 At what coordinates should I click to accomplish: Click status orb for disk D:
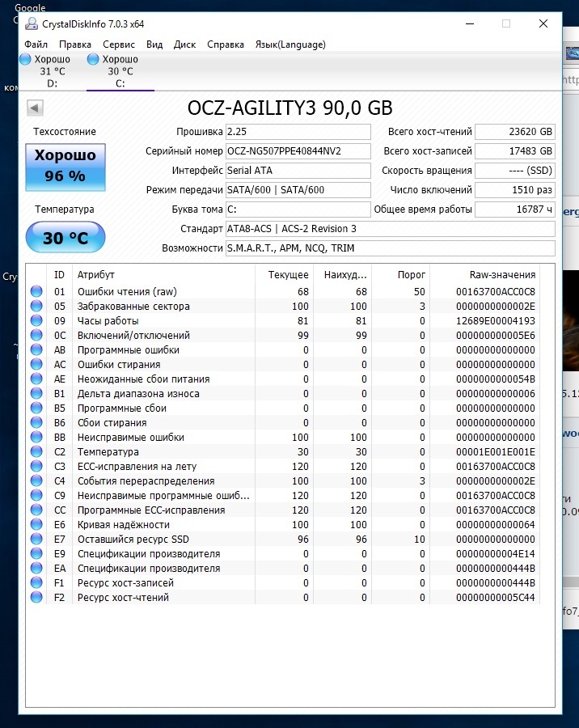(26, 59)
